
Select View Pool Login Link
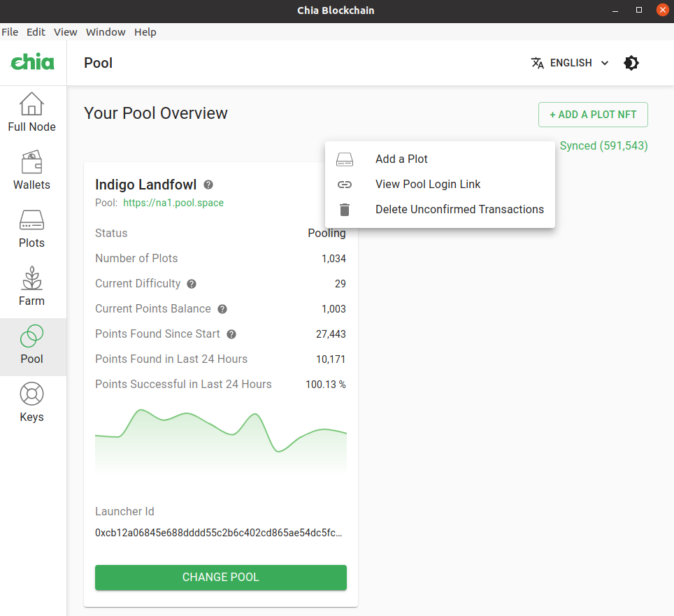point(440,185)
